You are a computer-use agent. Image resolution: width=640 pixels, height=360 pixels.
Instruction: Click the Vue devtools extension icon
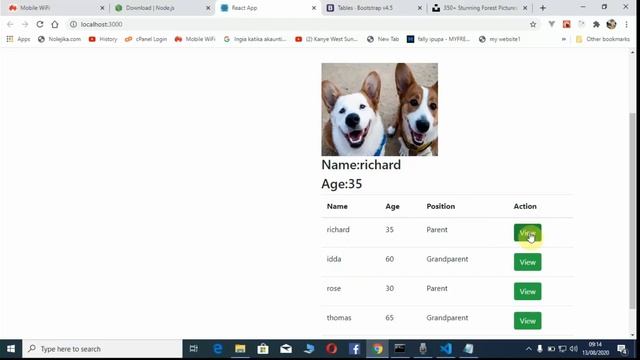pyautogui.click(x=551, y=24)
